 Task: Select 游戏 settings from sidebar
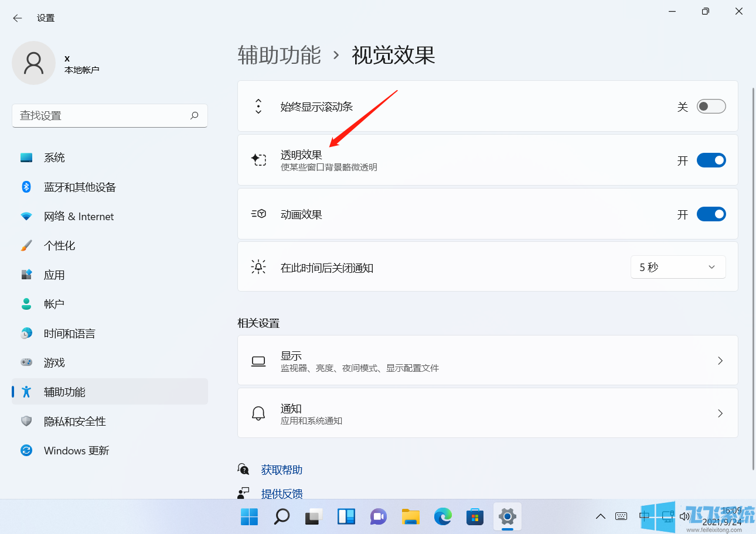click(x=55, y=362)
